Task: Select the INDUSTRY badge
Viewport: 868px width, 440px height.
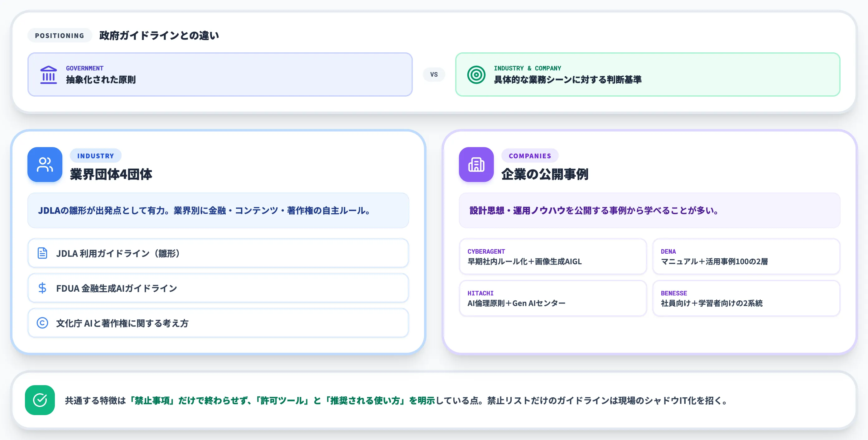Action: 96,155
